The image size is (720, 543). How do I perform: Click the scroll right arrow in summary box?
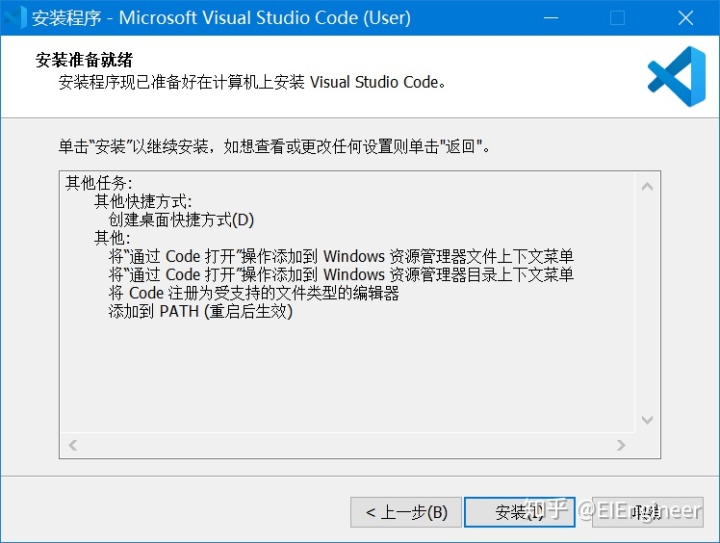(x=621, y=445)
